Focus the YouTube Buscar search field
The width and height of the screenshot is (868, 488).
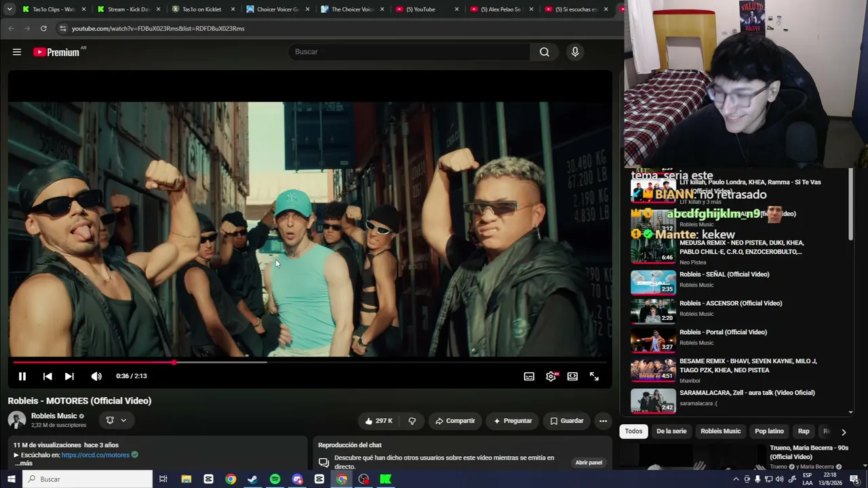pos(410,52)
